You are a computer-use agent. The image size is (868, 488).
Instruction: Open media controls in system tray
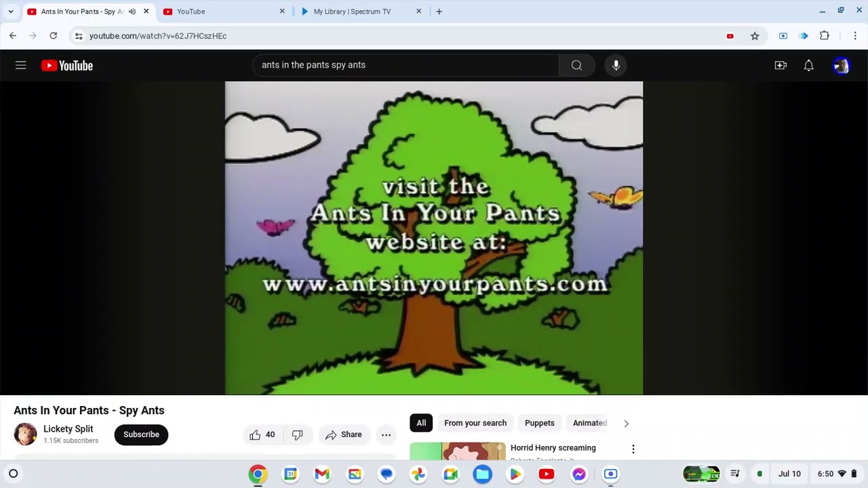pyautogui.click(x=735, y=474)
